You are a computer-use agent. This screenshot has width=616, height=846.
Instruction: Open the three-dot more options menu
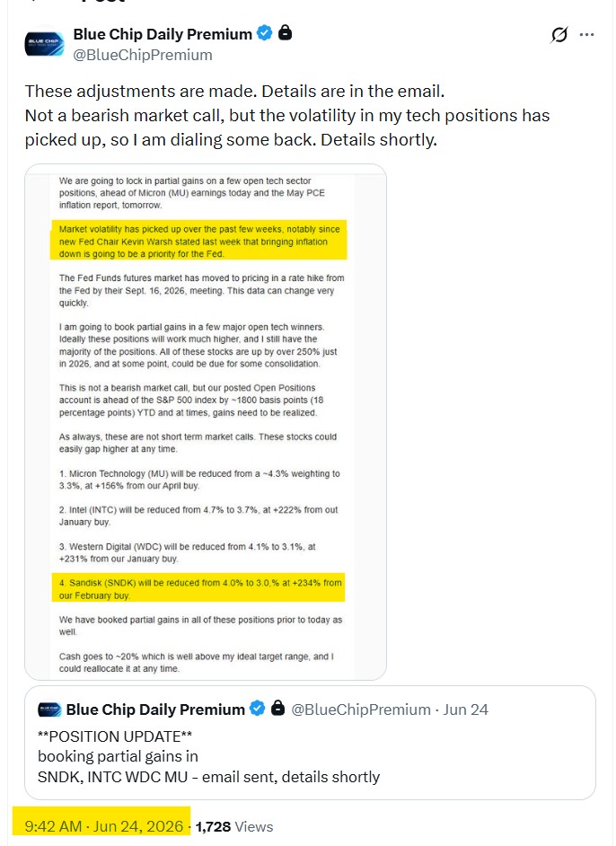click(x=586, y=34)
